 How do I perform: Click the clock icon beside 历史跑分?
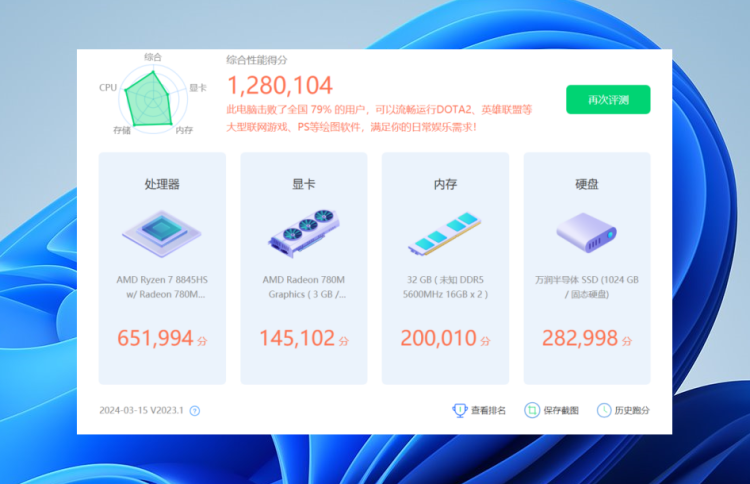click(604, 410)
